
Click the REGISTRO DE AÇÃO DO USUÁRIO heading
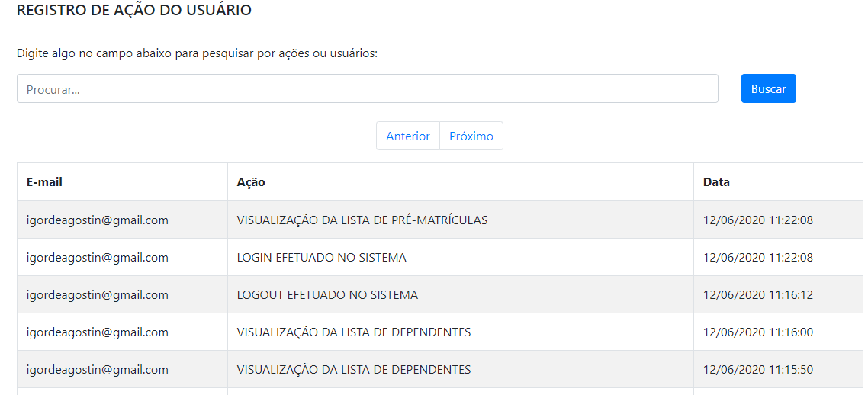point(134,11)
